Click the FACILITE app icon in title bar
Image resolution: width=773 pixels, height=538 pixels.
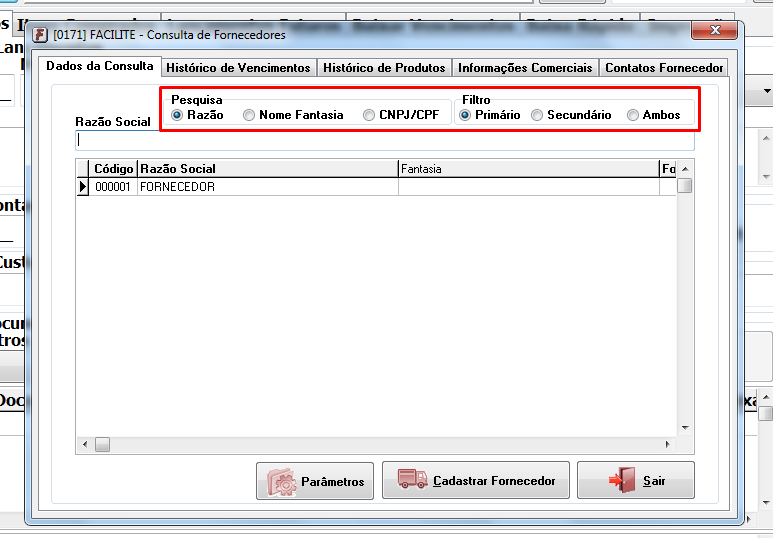coord(41,35)
